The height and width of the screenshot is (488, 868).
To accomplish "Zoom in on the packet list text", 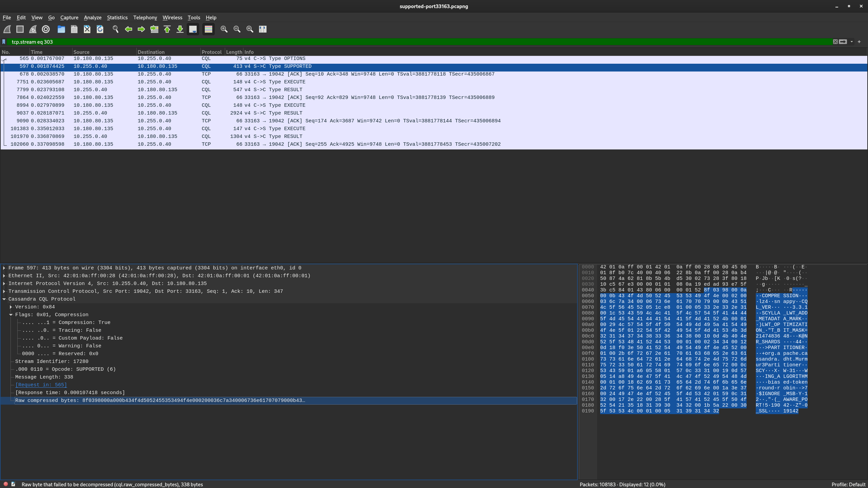I will click(x=224, y=29).
